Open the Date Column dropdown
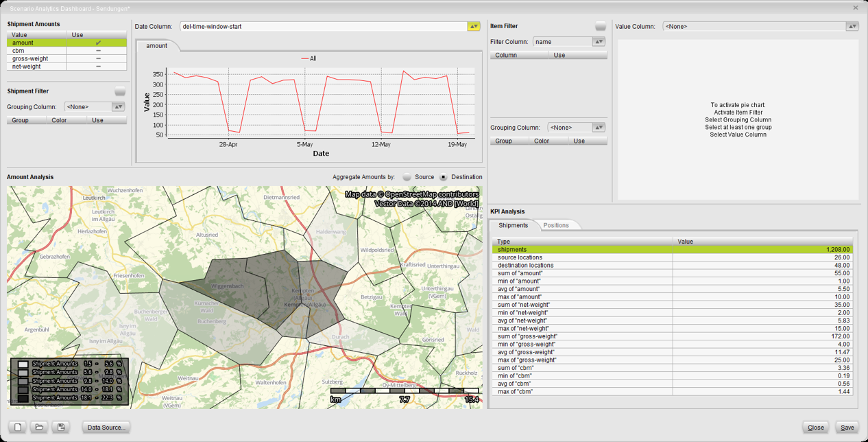This screenshot has height=442, width=868. [x=473, y=27]
